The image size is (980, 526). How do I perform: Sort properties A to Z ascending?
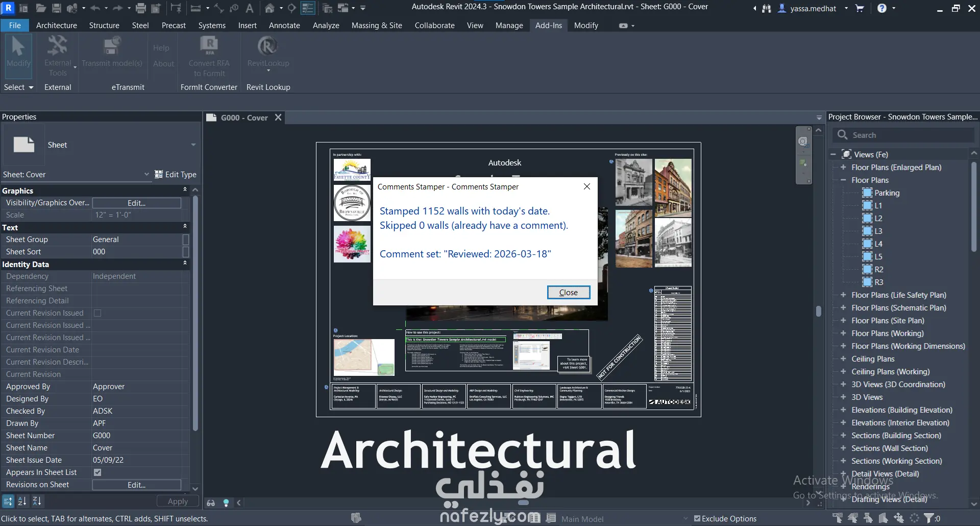click(22, 501)
